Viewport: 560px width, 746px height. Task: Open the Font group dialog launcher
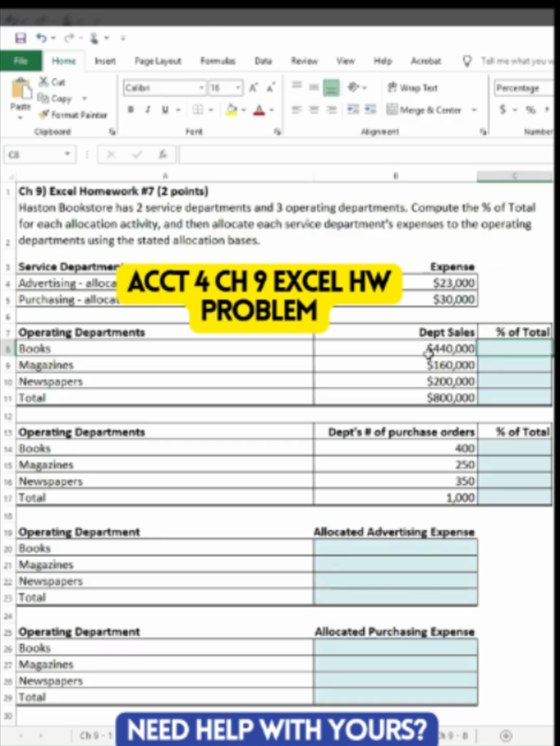(277, 131)
